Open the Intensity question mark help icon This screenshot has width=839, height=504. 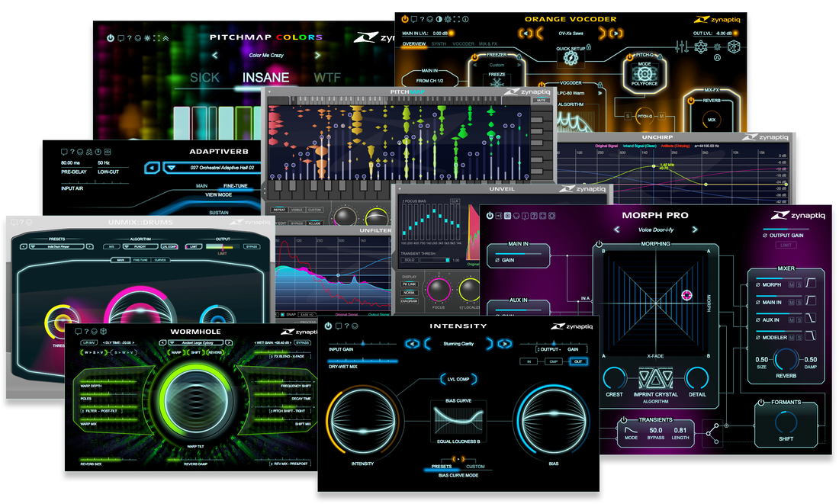[x=347, y=326]
